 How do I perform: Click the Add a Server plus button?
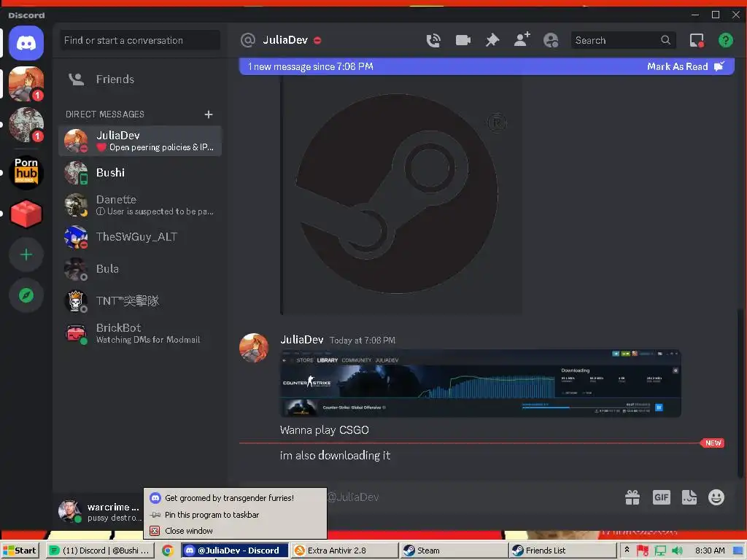click(x=26, y=254)
